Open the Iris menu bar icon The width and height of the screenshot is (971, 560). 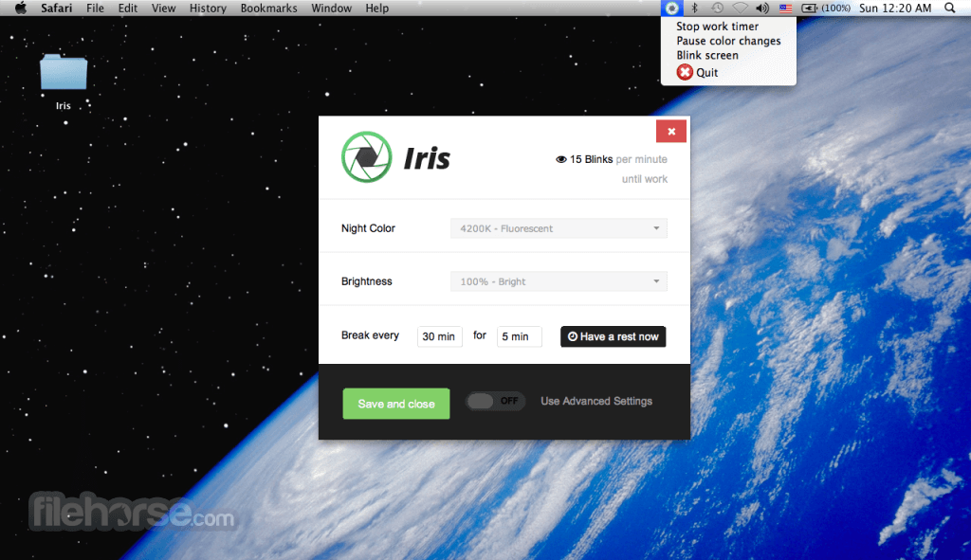click(x=672, y=8)
